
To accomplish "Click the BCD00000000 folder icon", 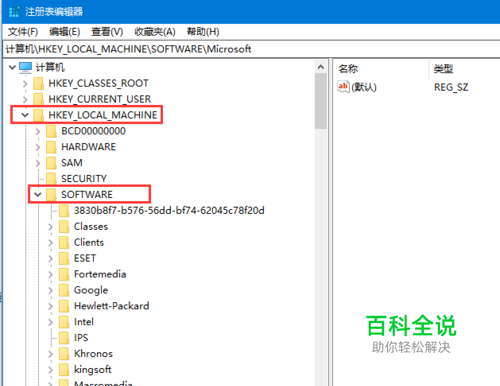I will pos(51,131).
